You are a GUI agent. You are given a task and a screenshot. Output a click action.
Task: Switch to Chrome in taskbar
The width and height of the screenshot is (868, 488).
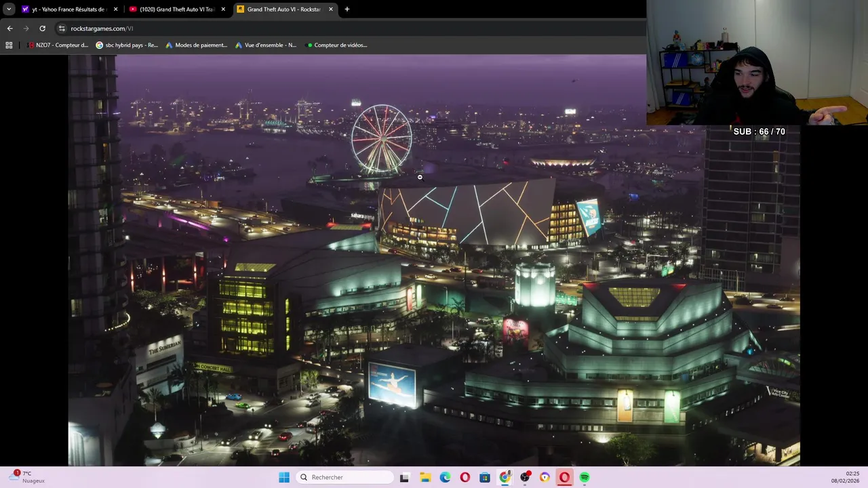point(505,477)
